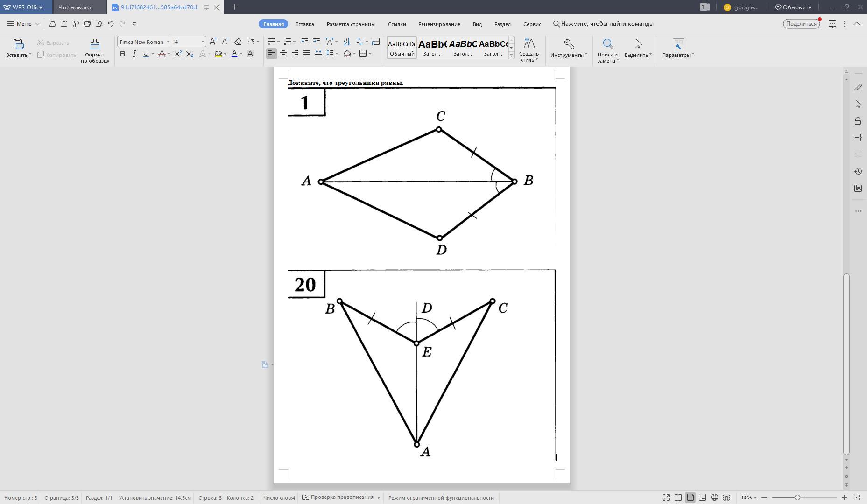Set left paragraph alignment
Screen dimensions: 867x504
272,54
